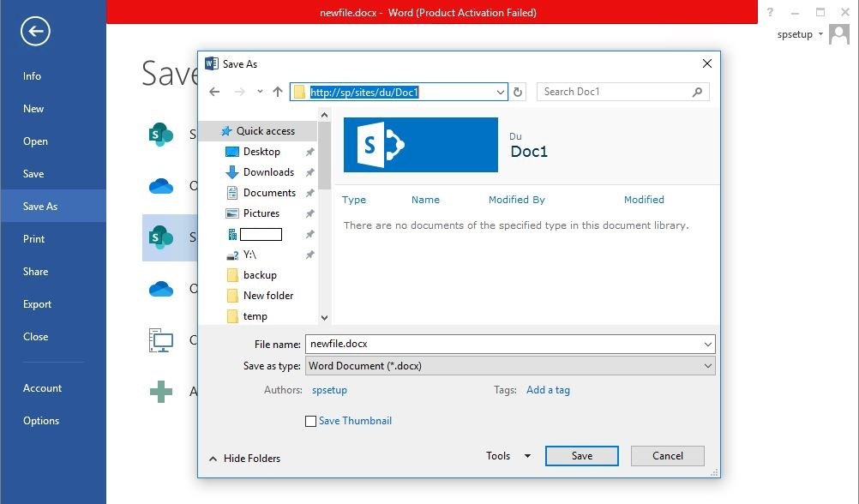Click the pin icon next to Documents

pyautogui.click(x=310, y=193)
